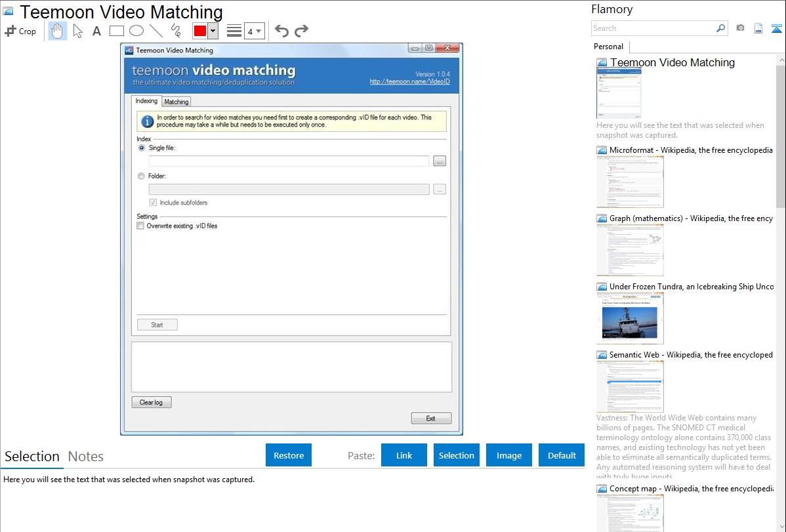The height and width of the screenshot is (532, 786).
Task: Click the log output text area
Action: click(x=291, y=367)
